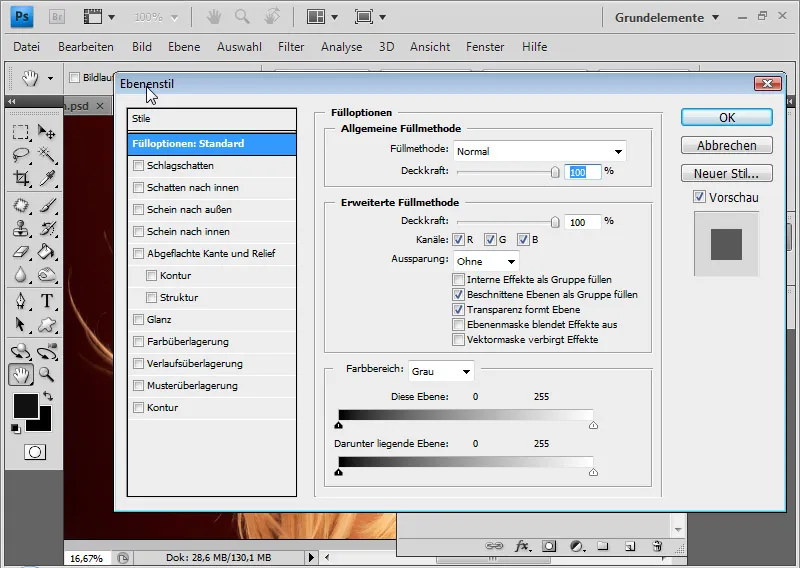Select Fülloptionen: Standard in styles list
This screenshot has width=800, height=568.
(212, 143)
